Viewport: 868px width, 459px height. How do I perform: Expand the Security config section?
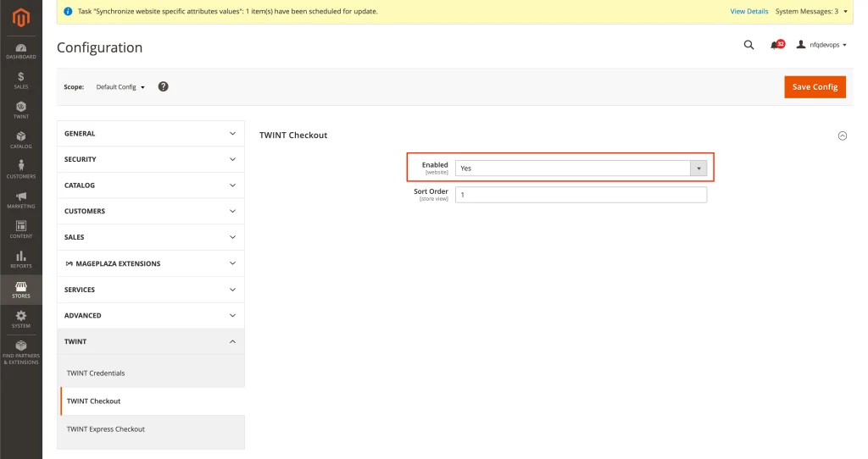[x=151, y=159]
